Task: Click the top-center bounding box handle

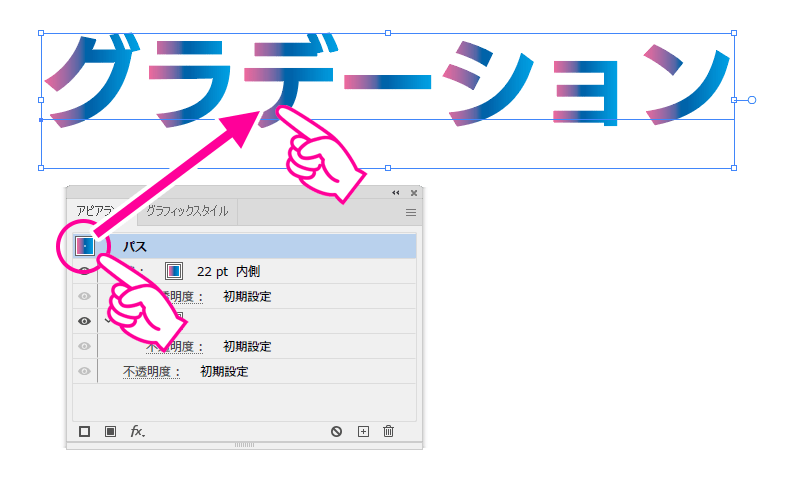Action: click(x=388, y=33)
